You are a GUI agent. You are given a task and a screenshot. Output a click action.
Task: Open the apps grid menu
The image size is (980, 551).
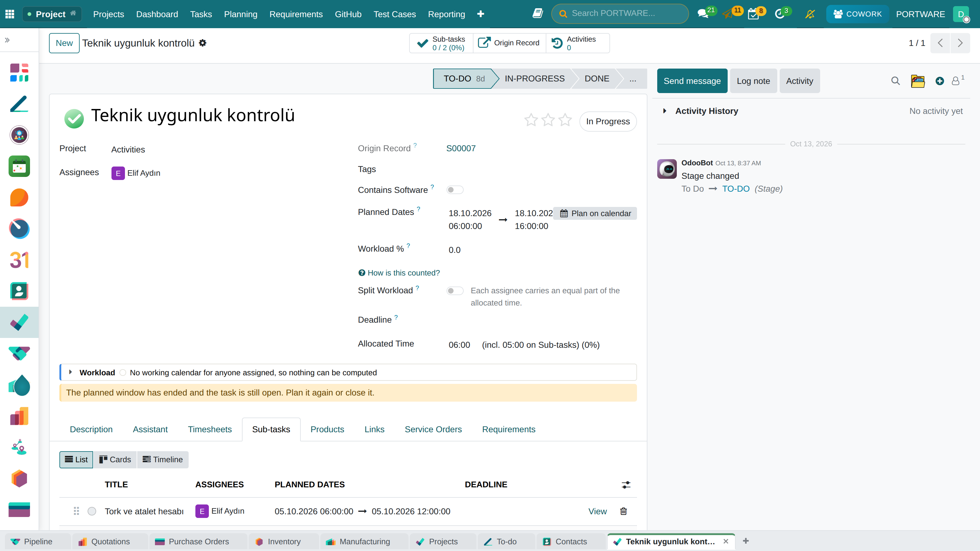pos(10,14)
